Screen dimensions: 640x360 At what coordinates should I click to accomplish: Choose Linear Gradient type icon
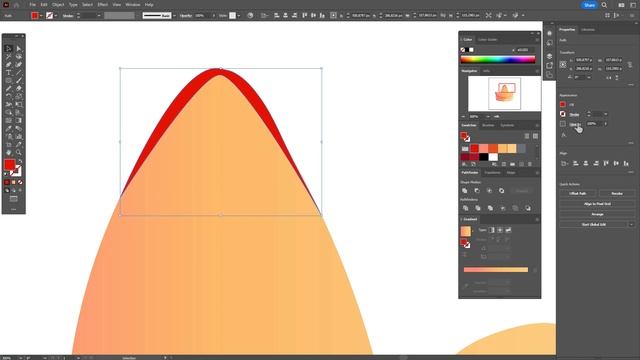(491, 230)
